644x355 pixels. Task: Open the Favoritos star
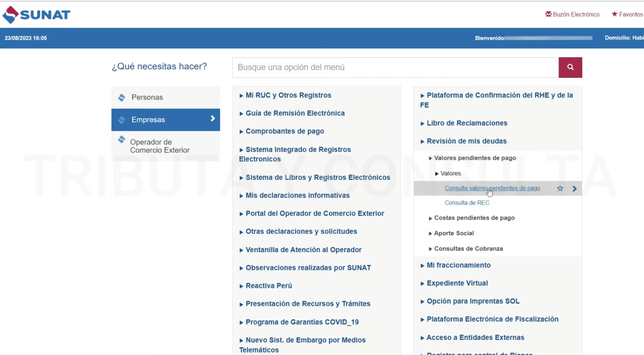[614, 14]
